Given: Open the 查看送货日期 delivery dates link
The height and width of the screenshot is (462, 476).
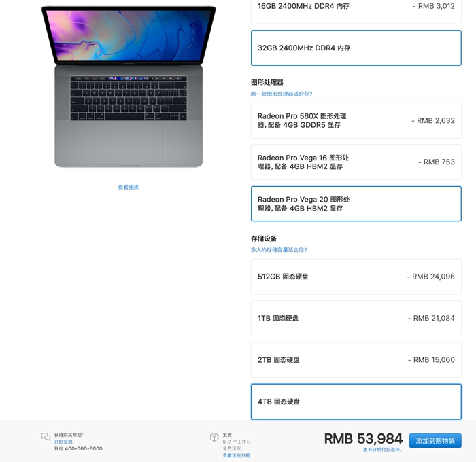Looking at the screenshot, I should [236, 455].
